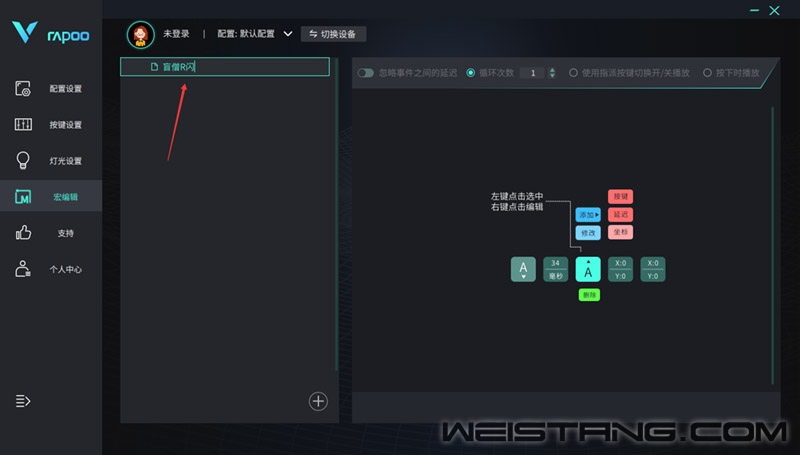The width and height of the screenshot is (800, 455).
Task: Click 切换设备 switch device button
Action: (333, 34)
